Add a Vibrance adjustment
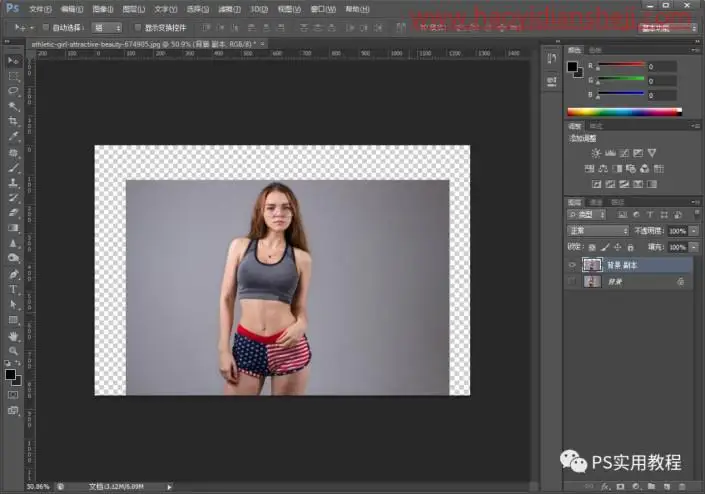 [652, 153]
